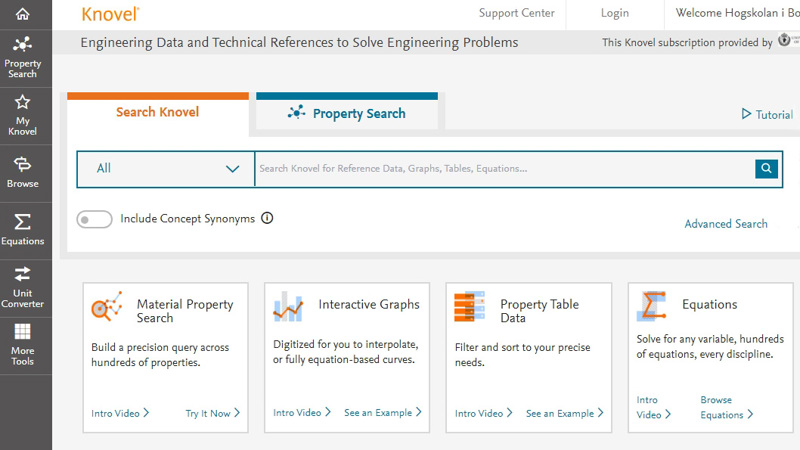
Task: Click the Tutorial play link
Action: (x=767, y=115)
